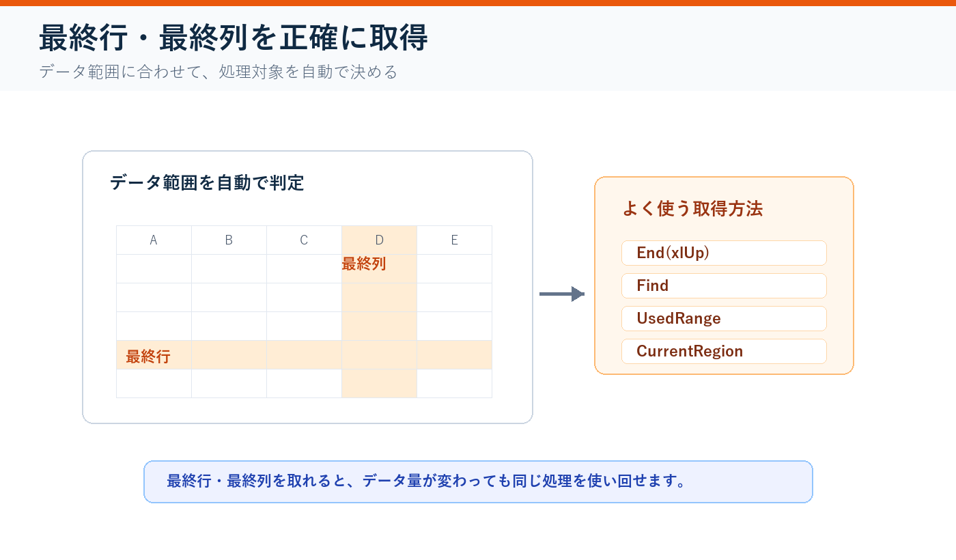The image size is (956, 560).
Task: Select the Find method item
Action: coord(724,285)
